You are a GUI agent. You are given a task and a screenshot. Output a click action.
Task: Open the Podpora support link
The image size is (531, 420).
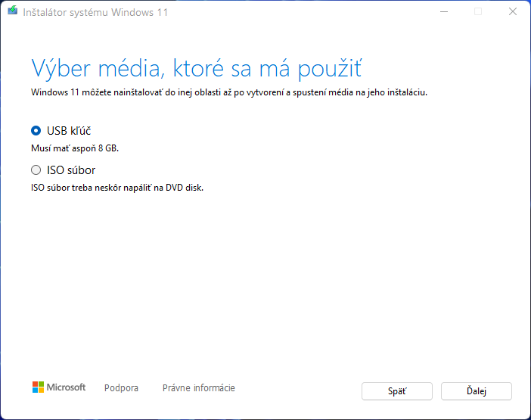coord(121,387)
